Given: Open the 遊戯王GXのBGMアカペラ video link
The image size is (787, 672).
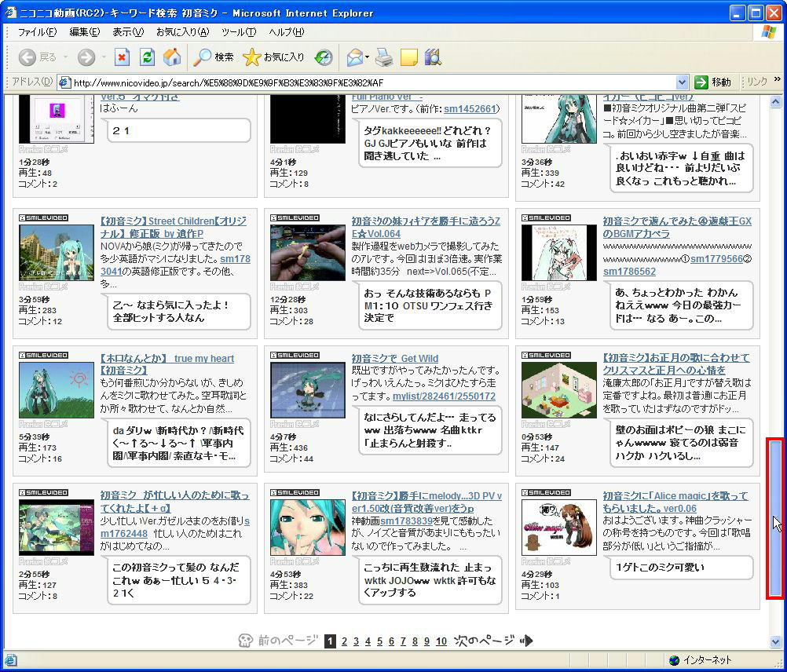Looking at the screenshot, I should click(x=677, y=227).
